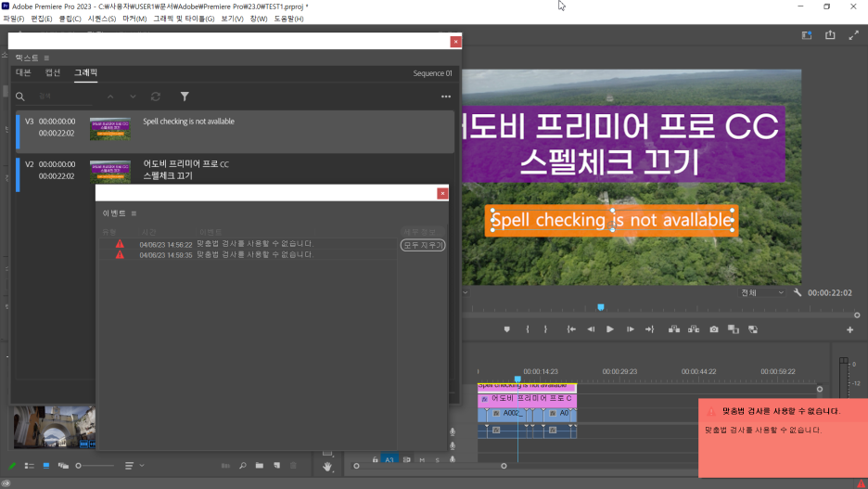Open the 도움말(H) menu

288,19
